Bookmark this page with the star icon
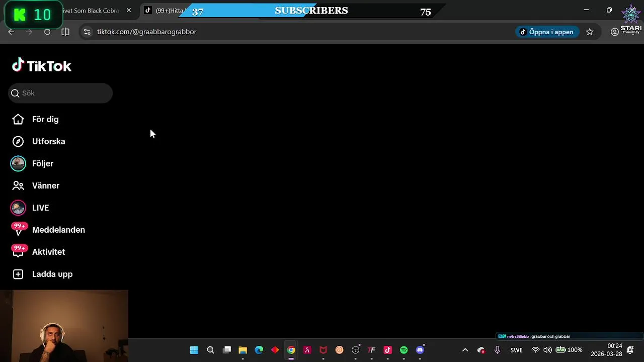This screenshot has width=644, height=362. 590,32
